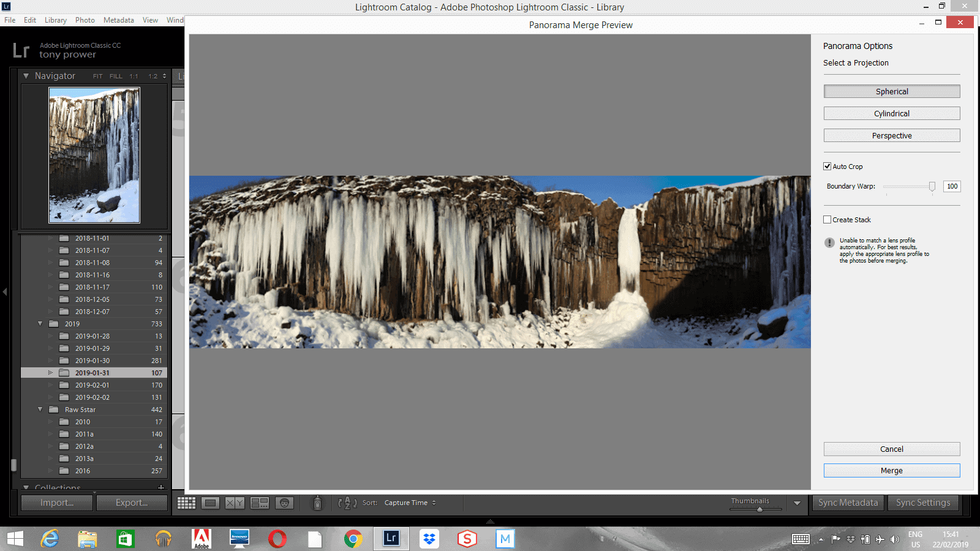Show hidden tray icons arrow
The image size is (980, 551).
tap(821, 539)
